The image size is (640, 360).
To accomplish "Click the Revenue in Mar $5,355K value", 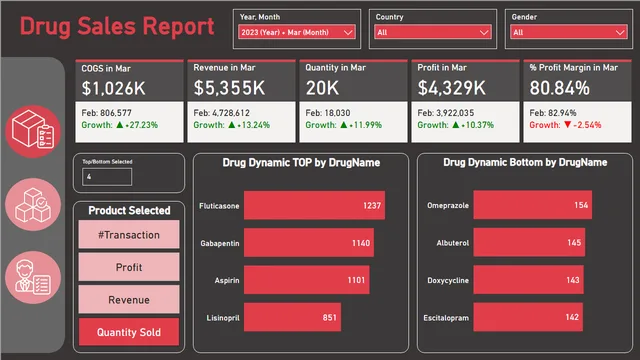I will [229, 88].
